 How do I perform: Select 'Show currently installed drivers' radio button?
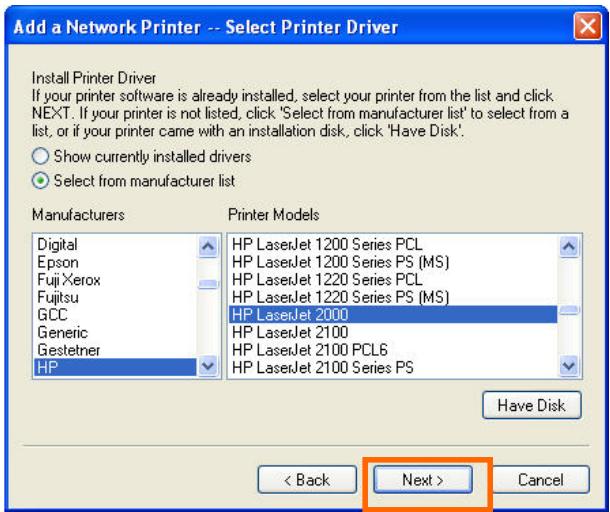pos(40,156)
